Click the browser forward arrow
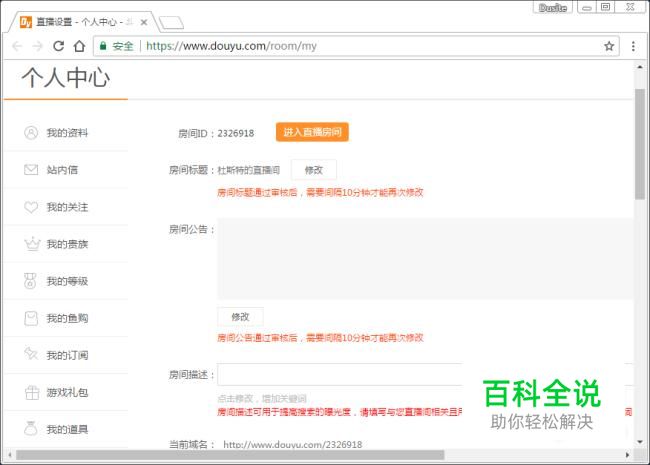 (x=37, y=46)
